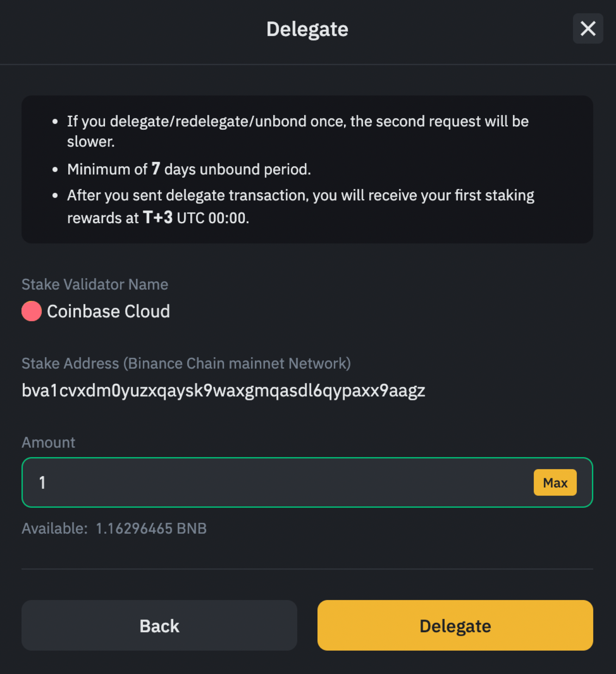Click the bva1cvxdm0yuzxqaysk9 stake address text
This screenshot has width=616, height=674.
click(x=223, y=390)
